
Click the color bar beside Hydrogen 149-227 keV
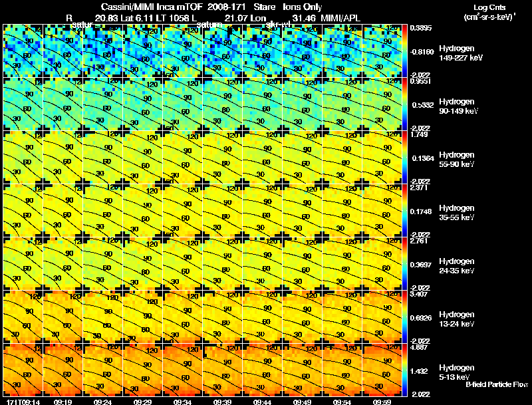[404, 51]
